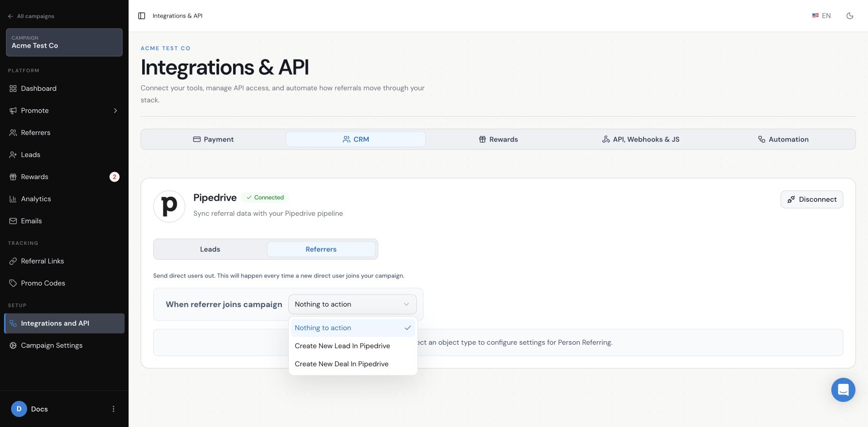Image resolution: width=868 pixels, height=427 pixels.
Task: Toggle the sidebar panel icon
Action: pos(142,16)
